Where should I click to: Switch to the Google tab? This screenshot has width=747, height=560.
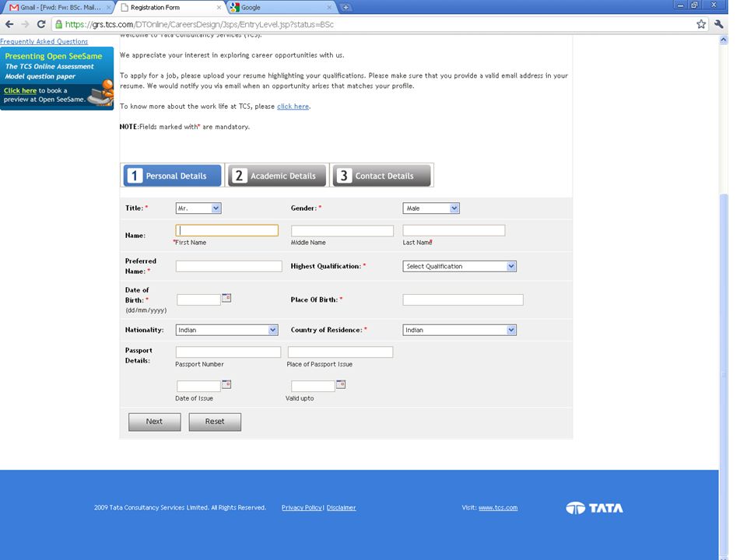281,7
